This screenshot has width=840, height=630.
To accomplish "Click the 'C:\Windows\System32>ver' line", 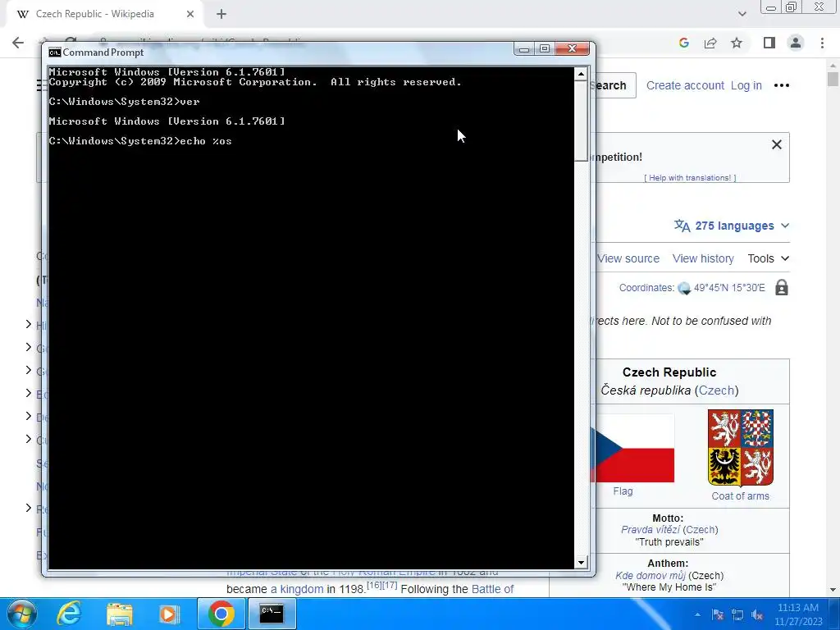I will 125,102.
